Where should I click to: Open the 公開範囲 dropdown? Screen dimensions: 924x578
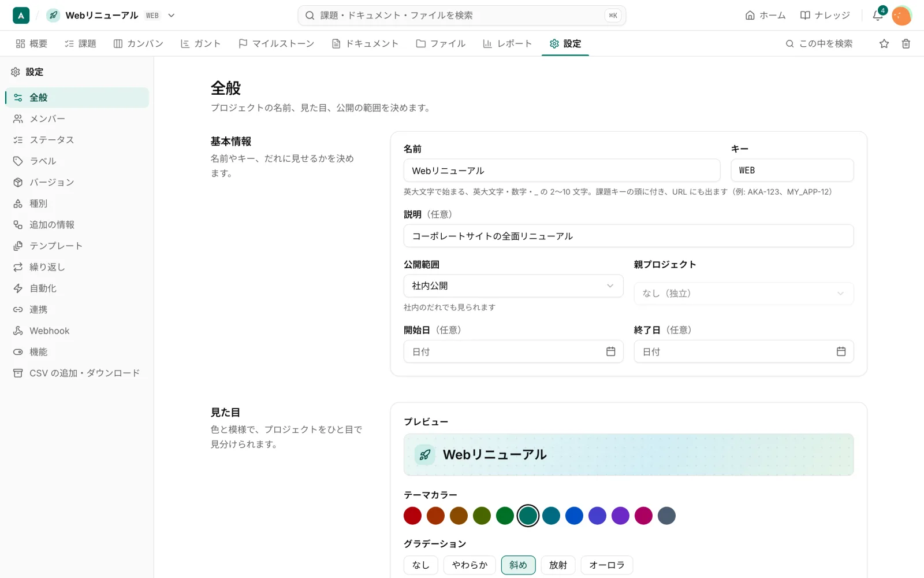click(513, 286)
